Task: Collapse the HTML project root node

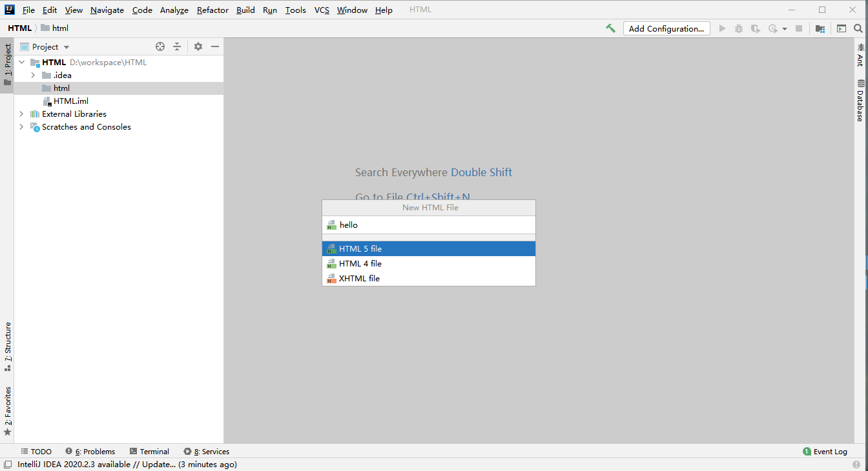Action: click(21, 63)
